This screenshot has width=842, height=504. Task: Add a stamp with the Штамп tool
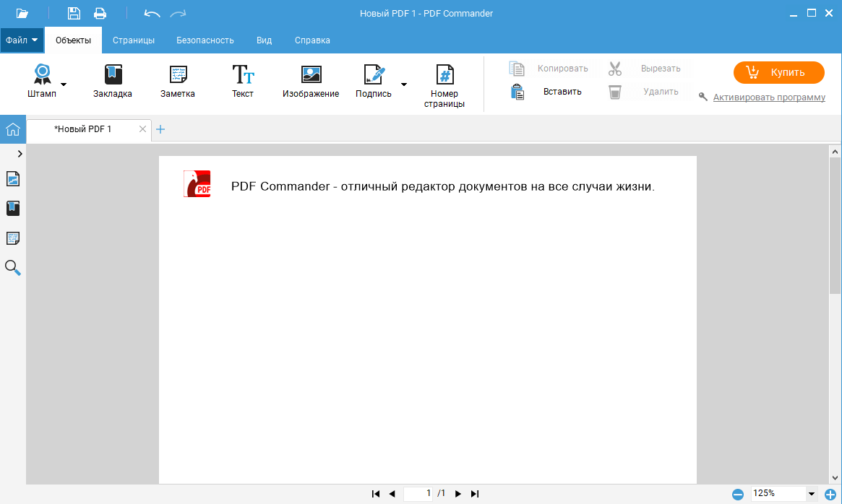pos(42,81)
